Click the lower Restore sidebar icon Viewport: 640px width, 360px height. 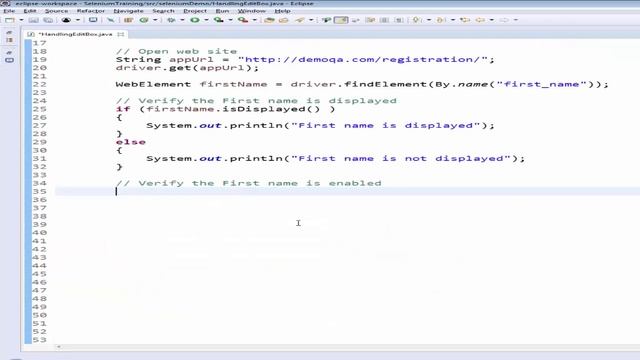(x=9, y=53)
